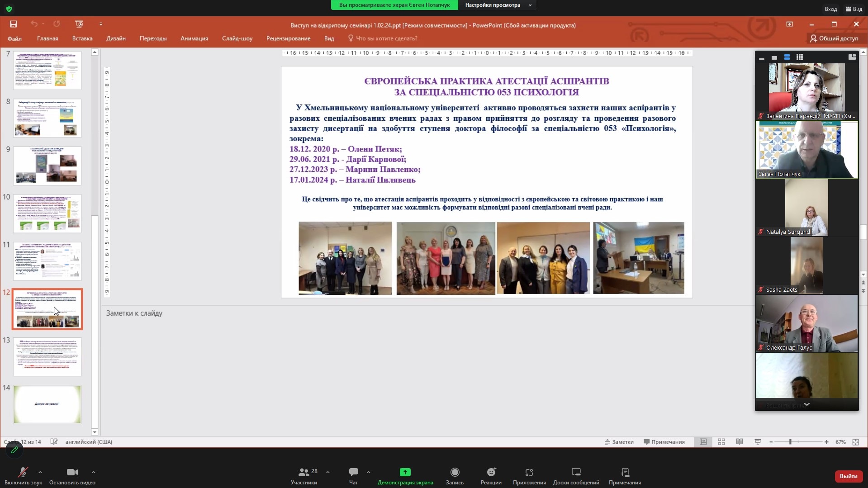
Task: Open the Примечания comments pane in status bar
Action: click(664, 442)
